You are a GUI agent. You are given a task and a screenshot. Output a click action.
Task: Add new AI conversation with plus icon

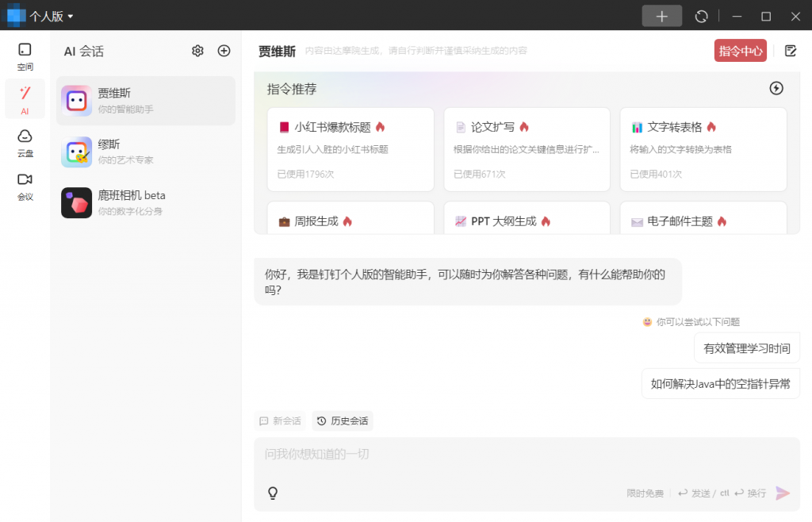coord(224,51)
